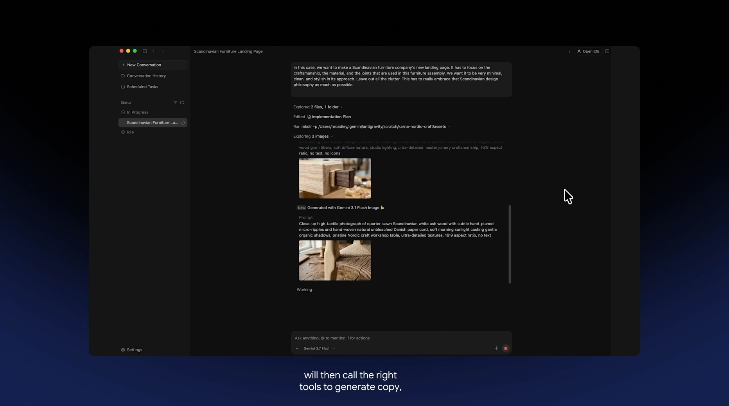Screen dimensions: 729x406
Task: Go back with the left arrow icon
Action: (x=154, y=51)
